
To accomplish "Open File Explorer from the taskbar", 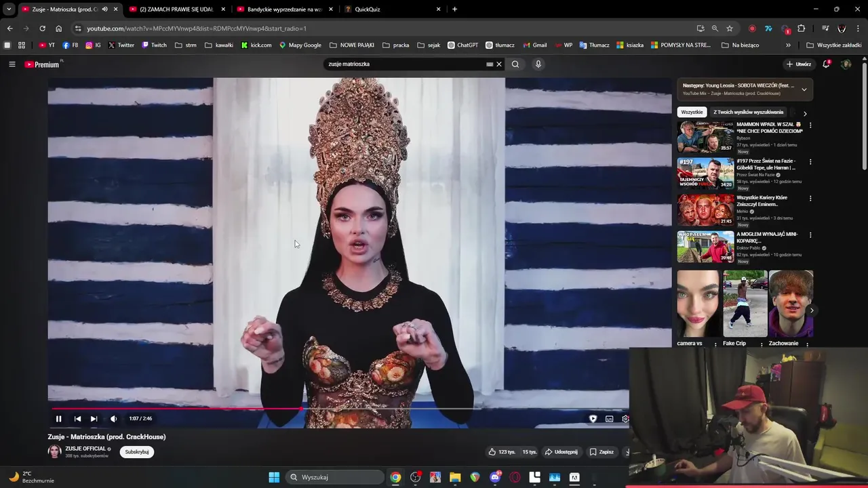I will click(x=455, y=477).
